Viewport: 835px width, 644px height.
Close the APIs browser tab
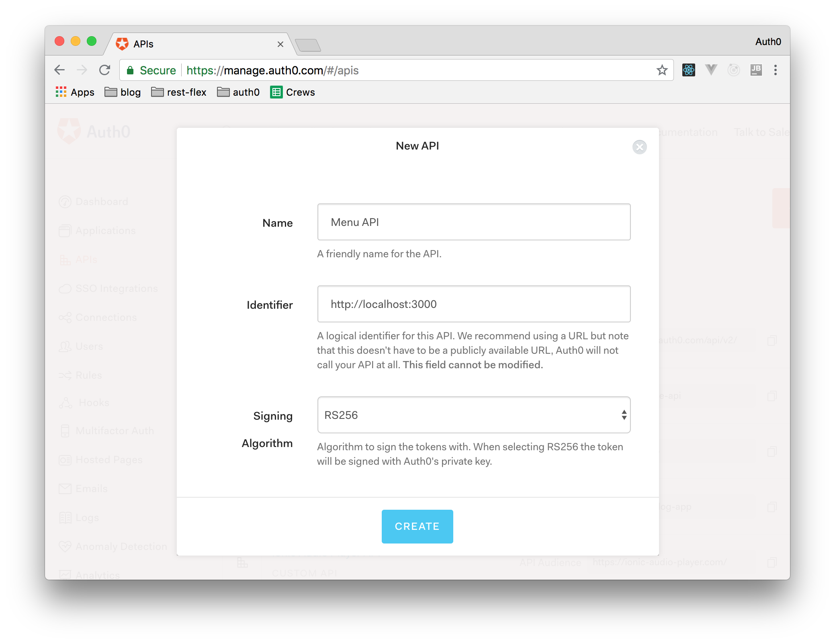pos(280,44)
